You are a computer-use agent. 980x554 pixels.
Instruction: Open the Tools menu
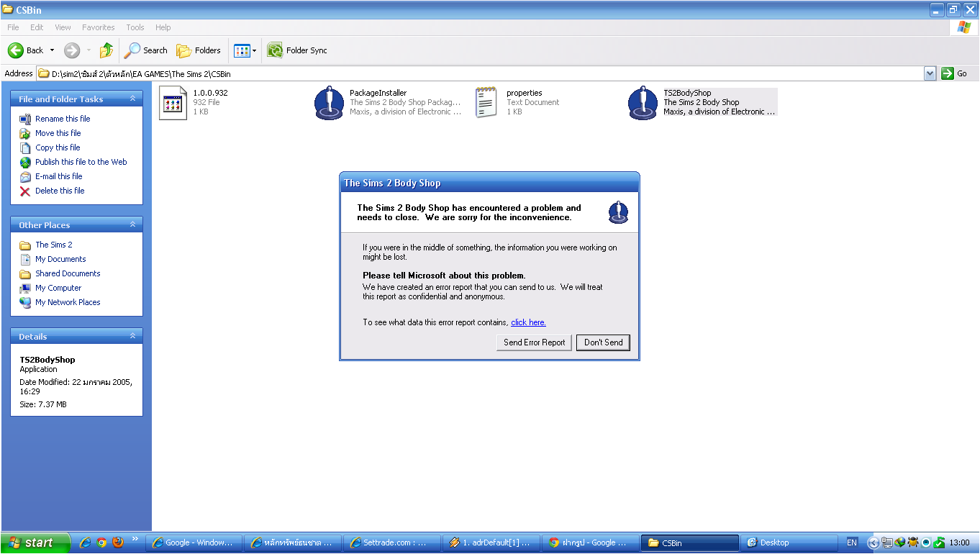[135, 27]
